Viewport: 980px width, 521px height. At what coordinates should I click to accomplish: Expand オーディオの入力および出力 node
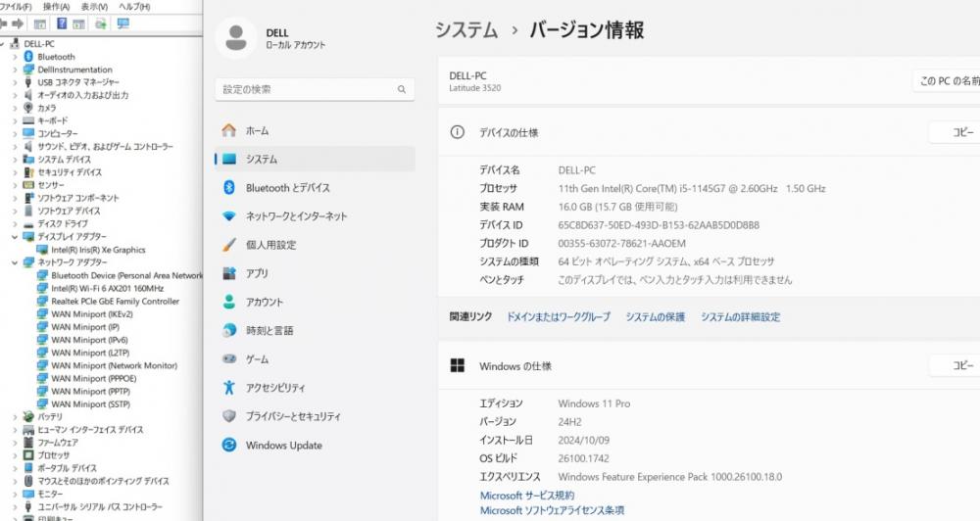tap(15, 95)
